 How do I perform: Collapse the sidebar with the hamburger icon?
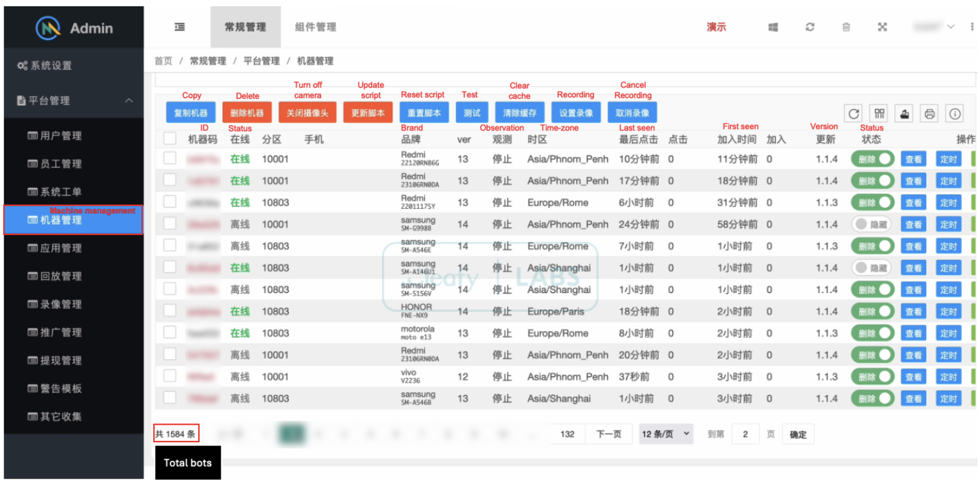point(179,27)
